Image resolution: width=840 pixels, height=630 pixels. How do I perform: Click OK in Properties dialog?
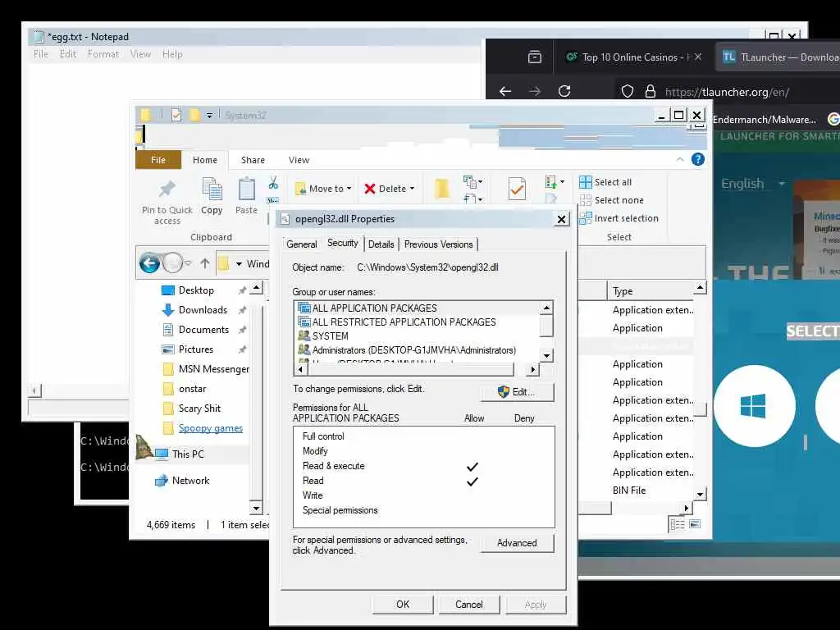coord(403,605)
